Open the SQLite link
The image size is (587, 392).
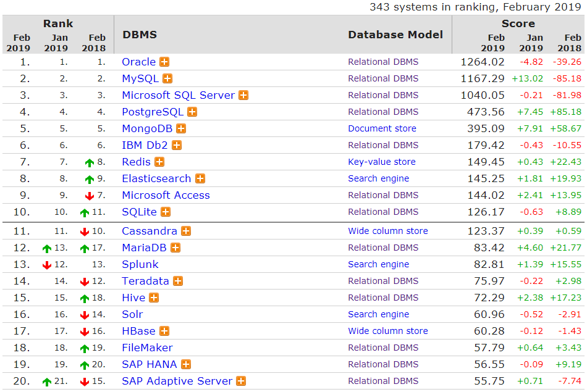(x=139, y=212)
